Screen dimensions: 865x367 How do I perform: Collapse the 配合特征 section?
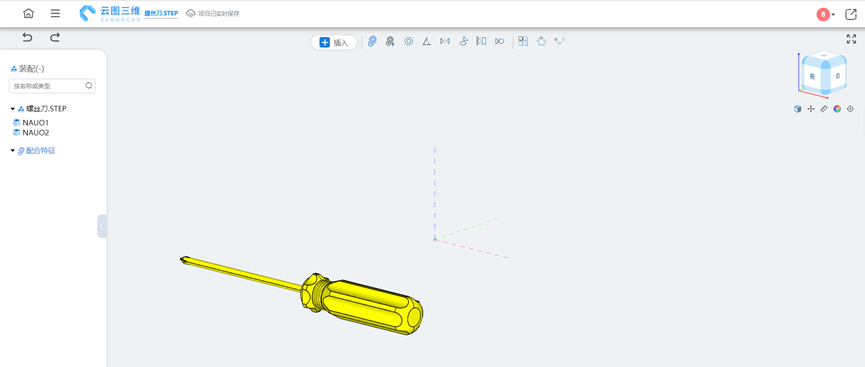[13, 150]
